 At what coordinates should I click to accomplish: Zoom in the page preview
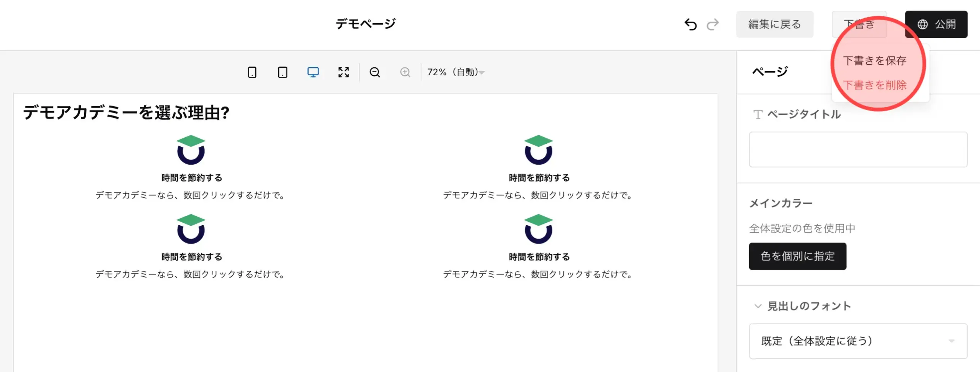tap(405, 72)
